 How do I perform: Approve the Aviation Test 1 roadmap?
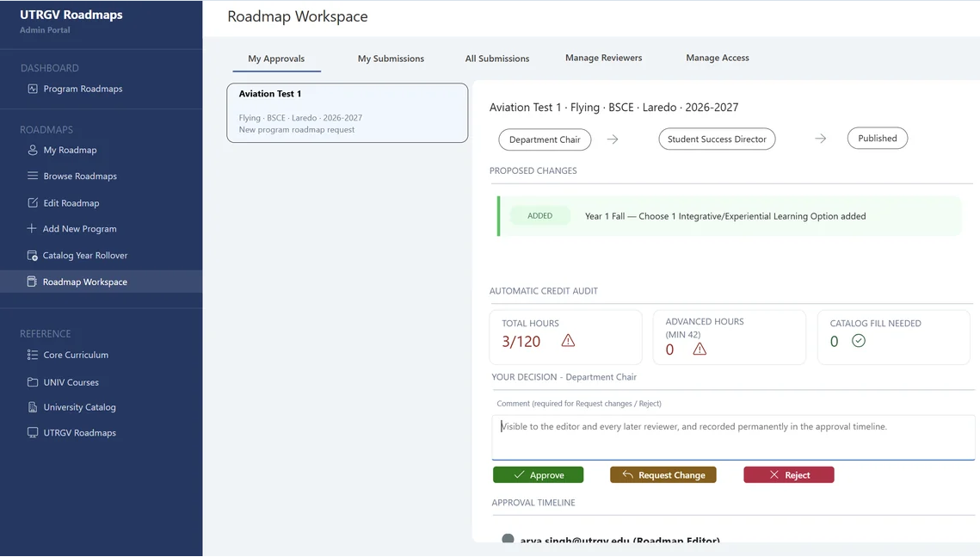click(x=538, y=475)
